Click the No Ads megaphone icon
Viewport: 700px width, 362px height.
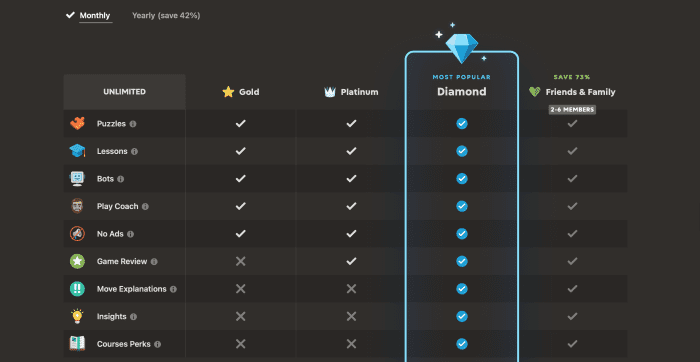77,234
